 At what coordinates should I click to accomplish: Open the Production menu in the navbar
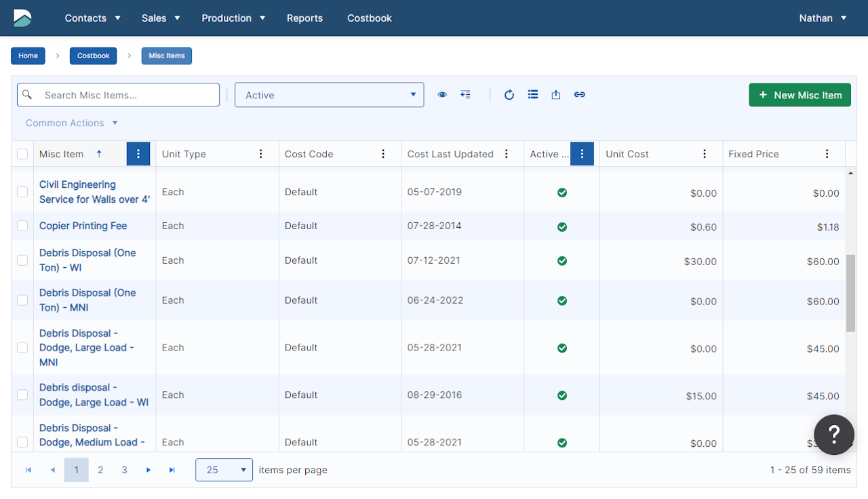point(233,18)
